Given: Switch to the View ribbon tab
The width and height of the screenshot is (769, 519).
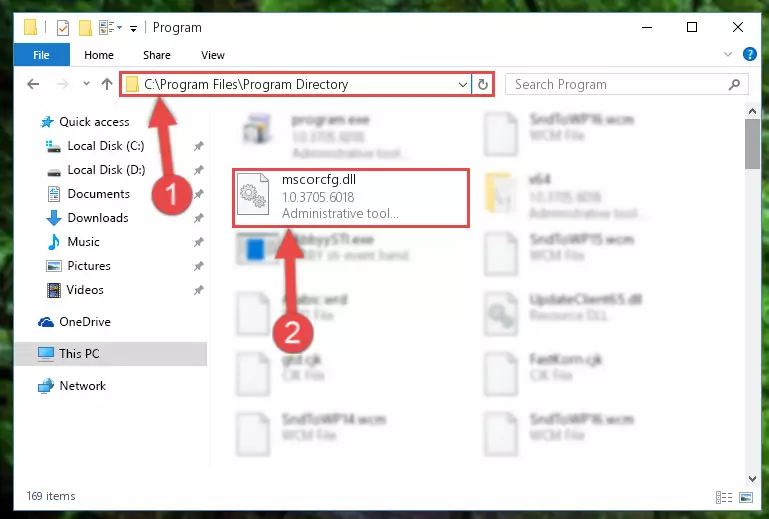Looking at the screenshot, I should click(213, 55).
